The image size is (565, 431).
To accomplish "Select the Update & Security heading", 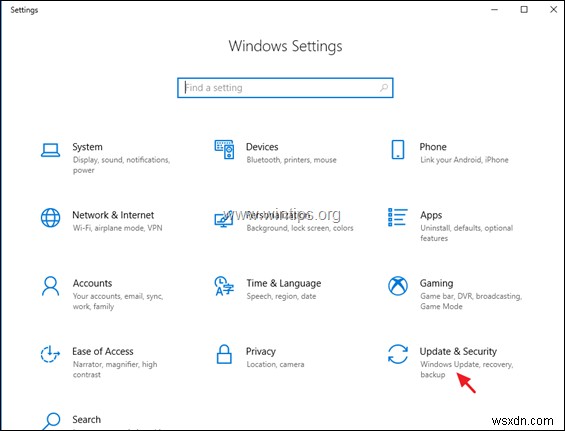I will 458,351.
